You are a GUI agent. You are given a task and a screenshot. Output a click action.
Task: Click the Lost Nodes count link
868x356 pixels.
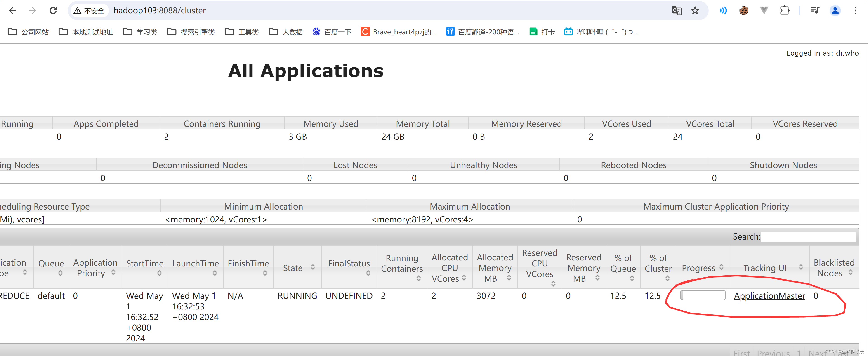309,178
